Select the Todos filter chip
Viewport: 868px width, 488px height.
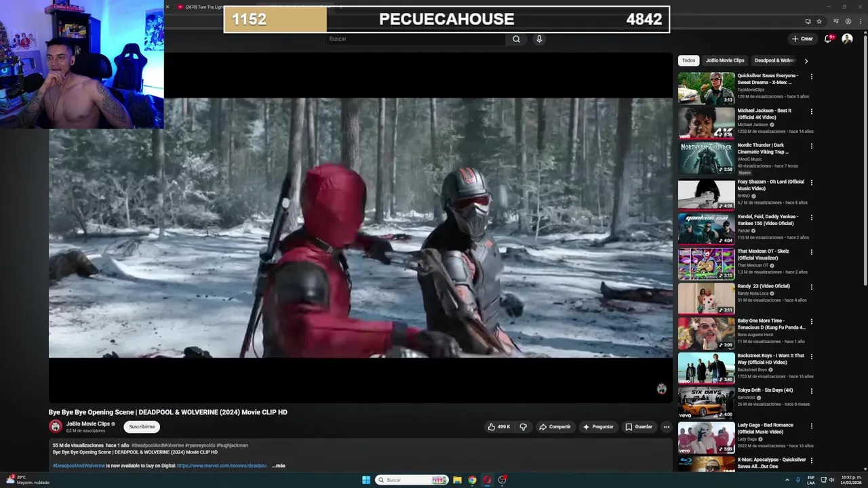[689, 60]
